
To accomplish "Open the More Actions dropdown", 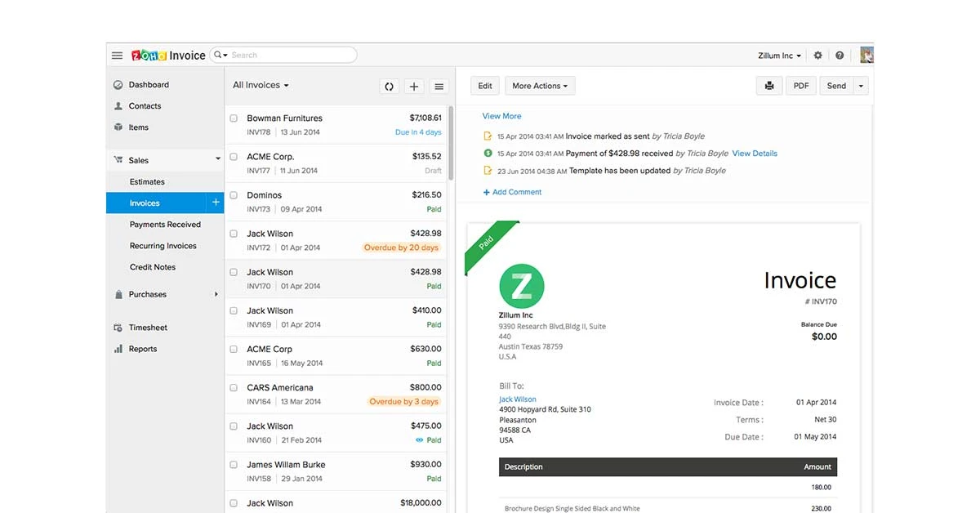I will click(x=539, y=85).
